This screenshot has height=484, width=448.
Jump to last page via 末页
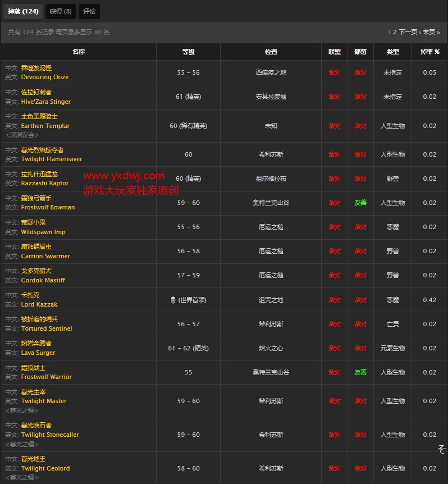431,33
